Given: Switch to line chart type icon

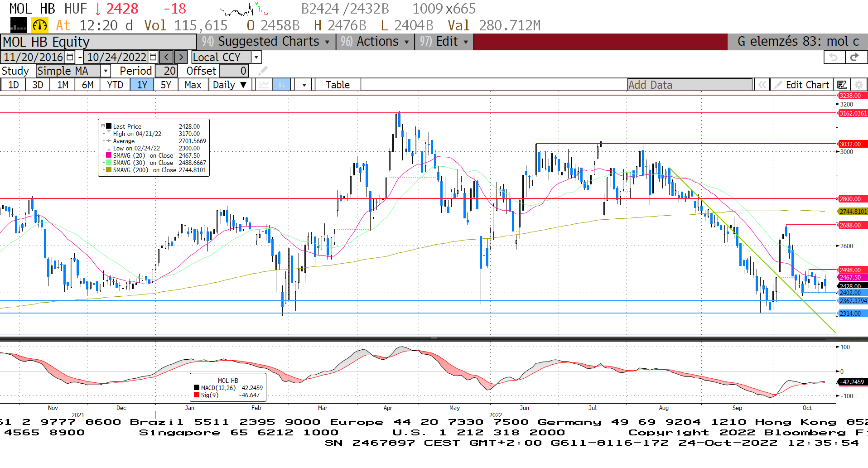Looking at the screenshot, I should coord(264,85).
